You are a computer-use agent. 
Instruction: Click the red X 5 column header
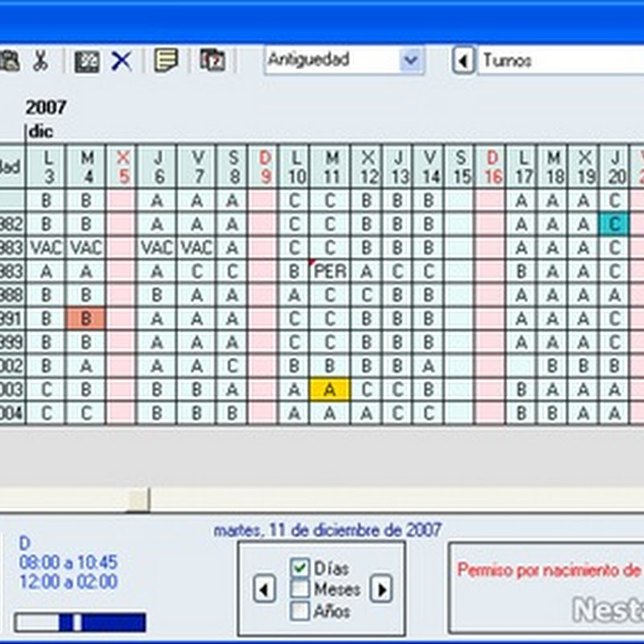[x=122, y=167]
